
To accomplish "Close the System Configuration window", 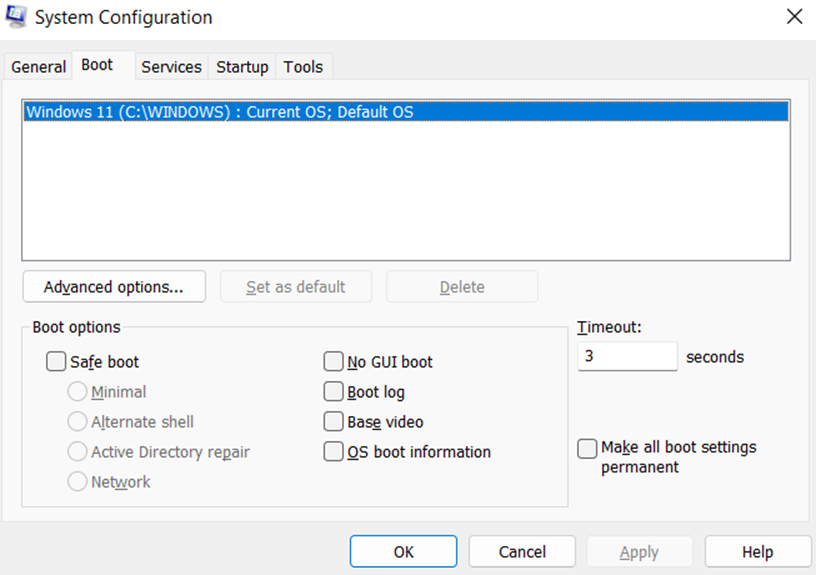I will point(794,17).
